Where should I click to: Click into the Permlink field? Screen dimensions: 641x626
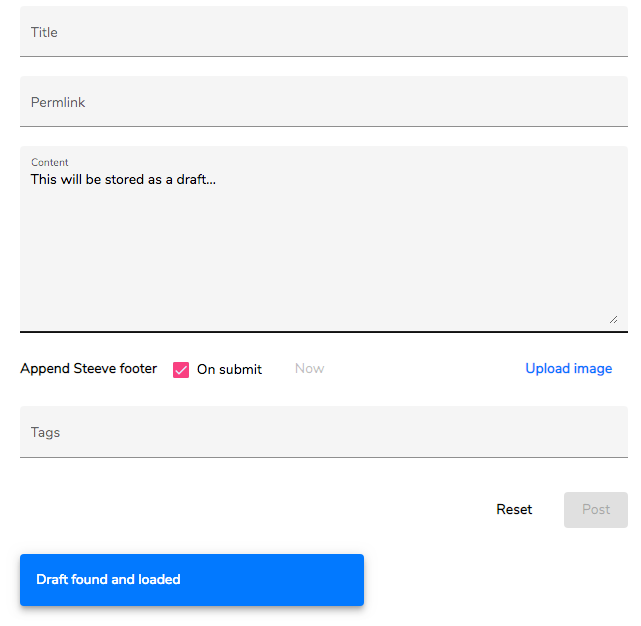[x=324, y=102]
